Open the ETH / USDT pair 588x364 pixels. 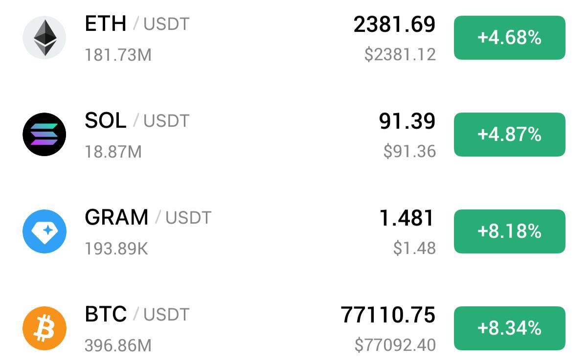pos(137,23)
